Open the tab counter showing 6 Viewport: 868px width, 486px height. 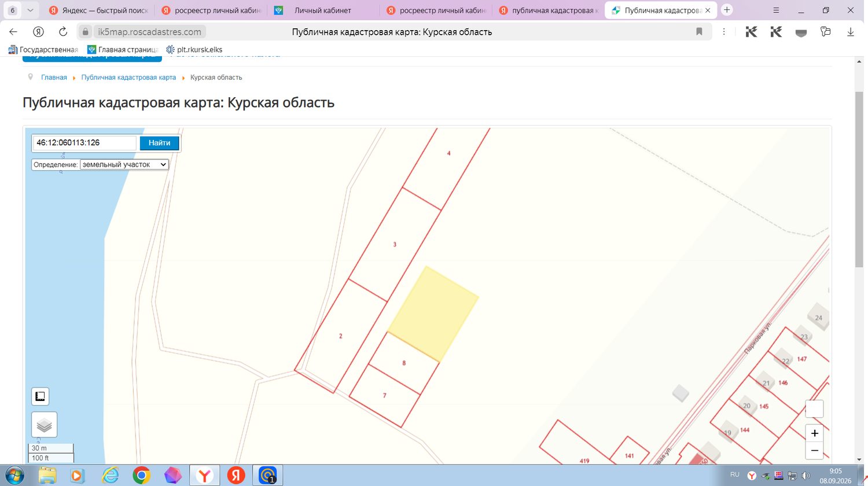click(x=13, y=10)
